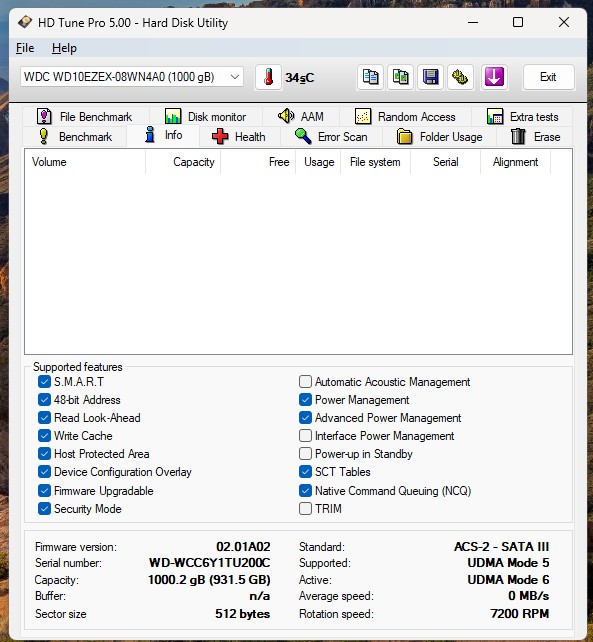This screenshot has width=593, height=642.
Task: Toggle the Power Management checkbox
Action: [305, 400]
